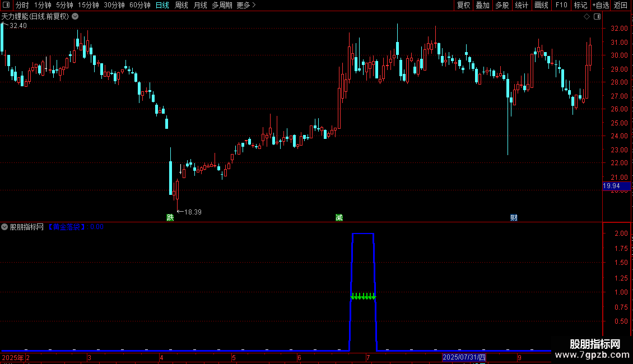Click the 财 financial report marker
The height and width of the screenshot is (364, 633).
tap(514, 217)
